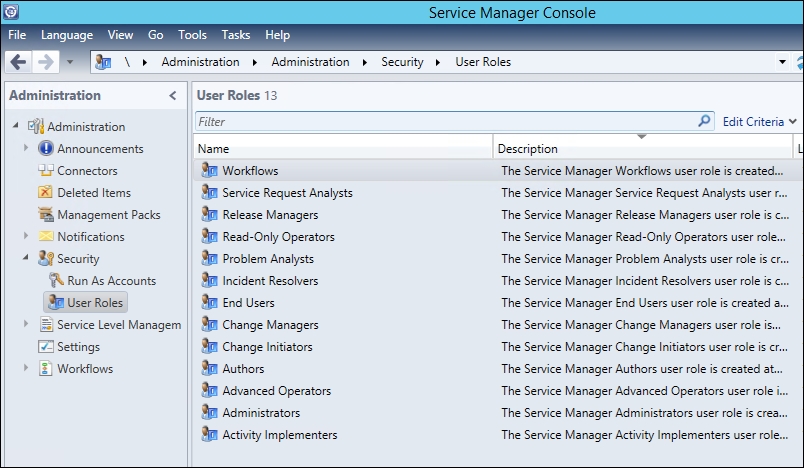The width and height of the screenshot is (804, 468).
Task: Click icon of Problem Analysts row
Action: click(209, 258)
